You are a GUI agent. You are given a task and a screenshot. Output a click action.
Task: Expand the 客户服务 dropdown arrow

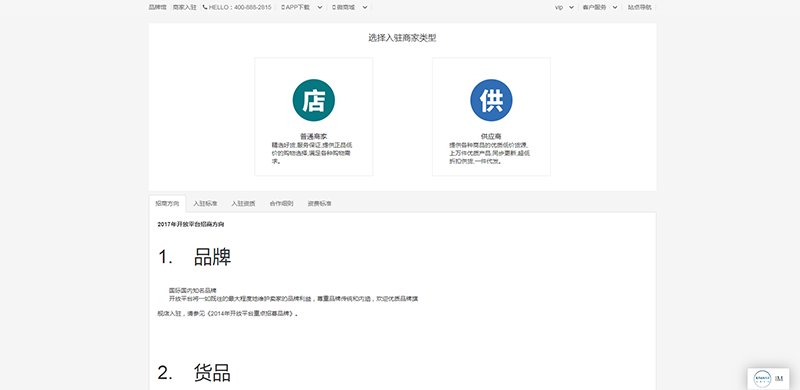(614, 7)
